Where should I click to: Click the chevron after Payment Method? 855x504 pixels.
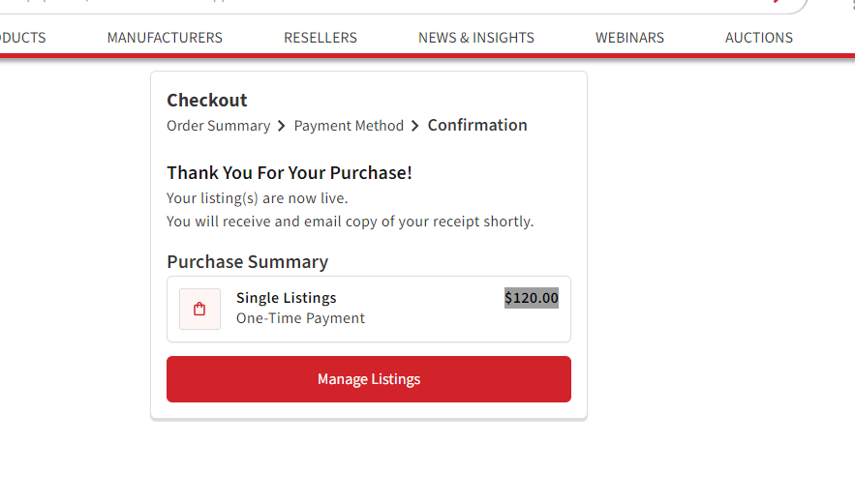(x=415, y=126)
